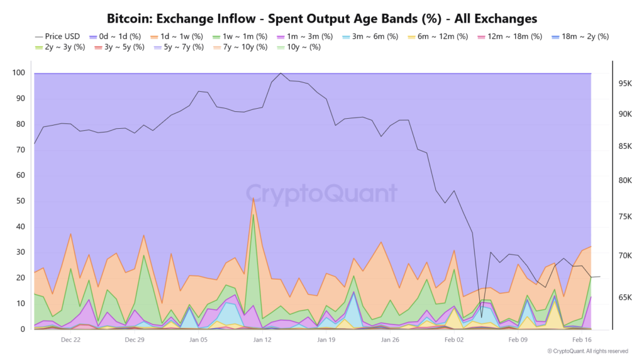The height and width of the screenshot is (362, 644).
Task: Open the CryptoQuant copyright notice link
Action: [587, 351]
